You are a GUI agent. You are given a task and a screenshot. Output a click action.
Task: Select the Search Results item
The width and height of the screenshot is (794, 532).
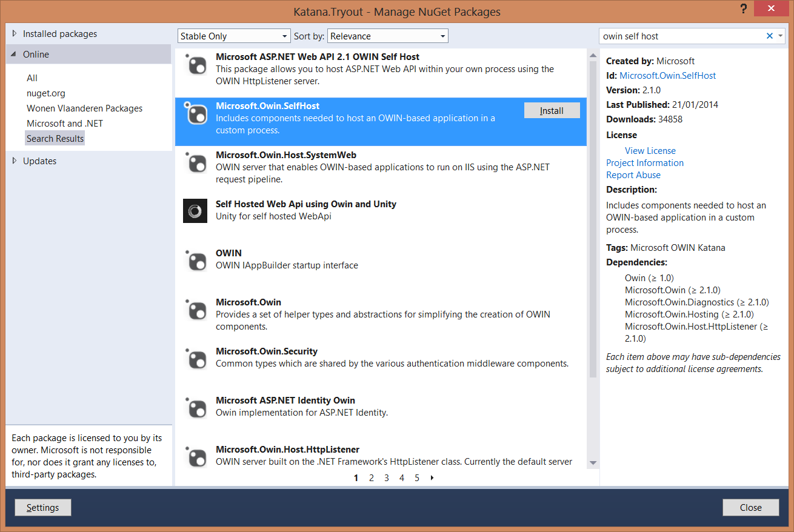tap(55, 138)
